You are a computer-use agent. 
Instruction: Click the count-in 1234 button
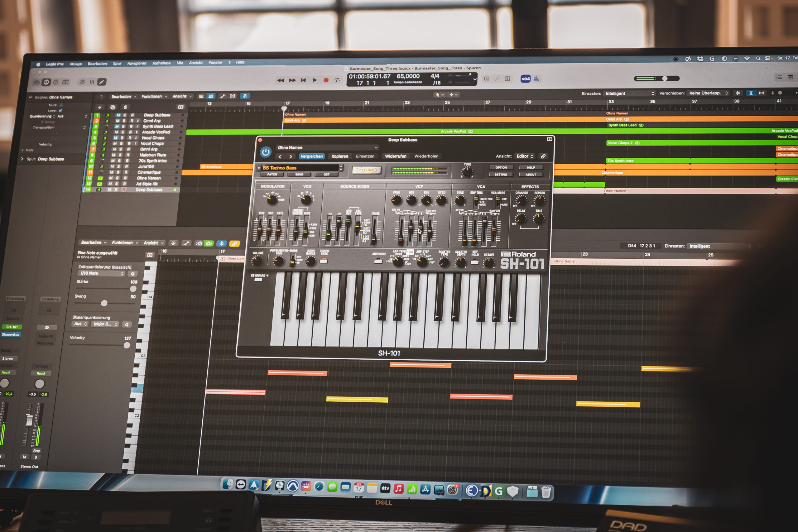(x=525, y=79)
